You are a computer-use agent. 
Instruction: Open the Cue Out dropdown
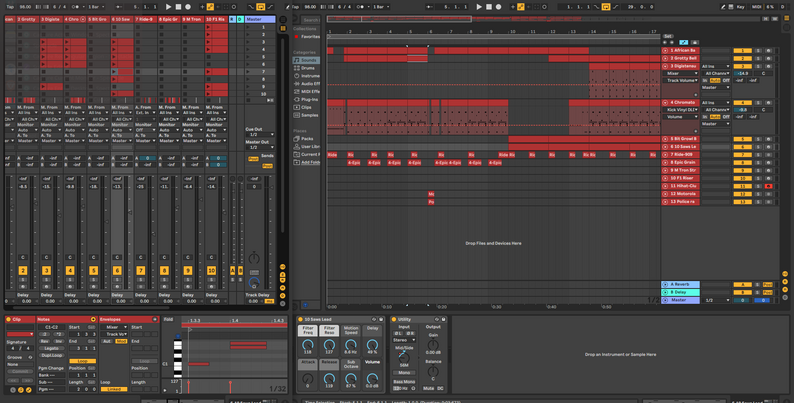pyautogui.click(x=260, y=135)
